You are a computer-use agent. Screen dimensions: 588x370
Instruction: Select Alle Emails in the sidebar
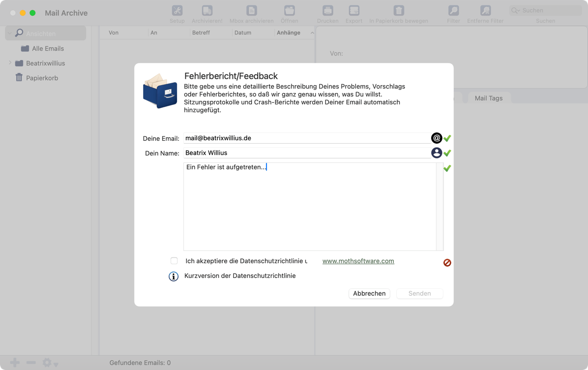[x=48, y=48]
